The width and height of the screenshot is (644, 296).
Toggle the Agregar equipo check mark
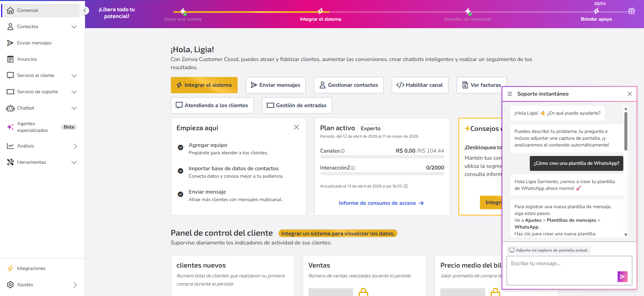[181, 147]
